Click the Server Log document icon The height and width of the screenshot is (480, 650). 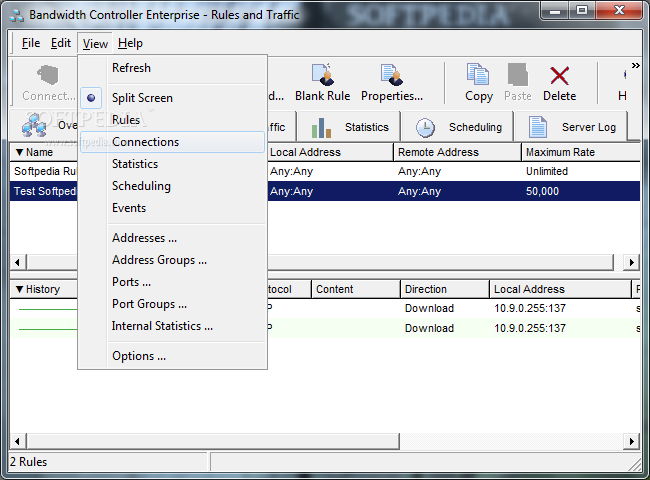coord(538,127)
